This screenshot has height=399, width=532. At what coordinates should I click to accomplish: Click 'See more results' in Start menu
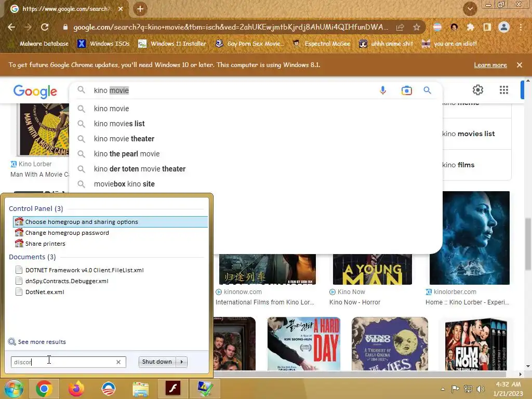37,342
